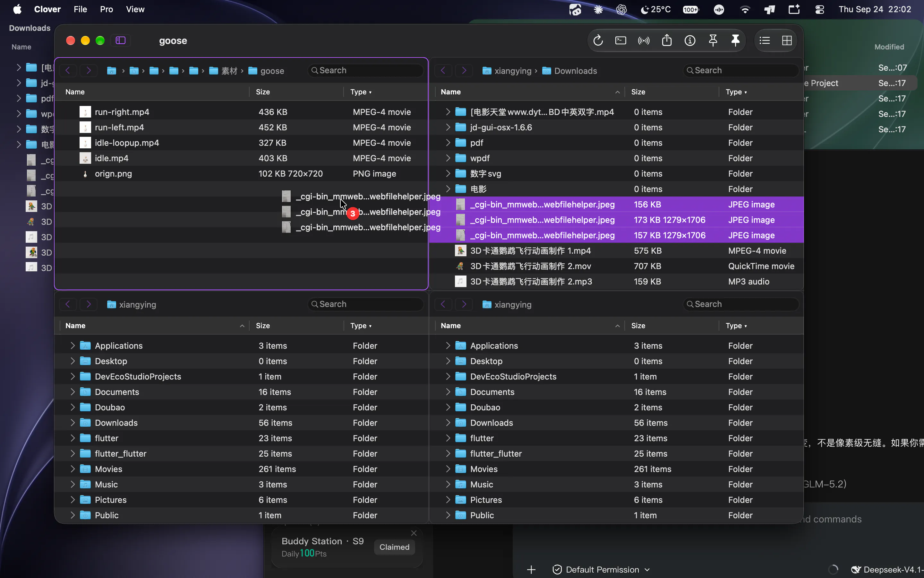The height and width of the screenshot is (578, 924).
Task: Click the filled pin toolbar icon
Action: coord(735,40)
